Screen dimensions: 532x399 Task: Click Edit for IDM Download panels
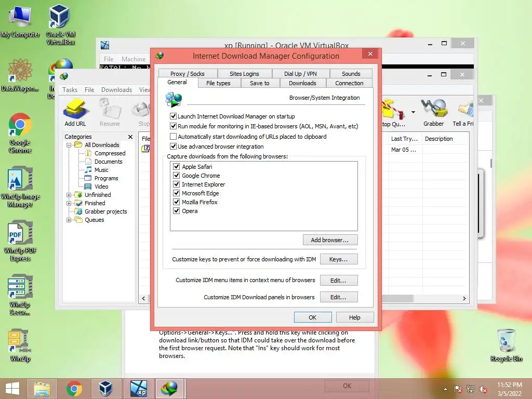[x=338, y=297]
